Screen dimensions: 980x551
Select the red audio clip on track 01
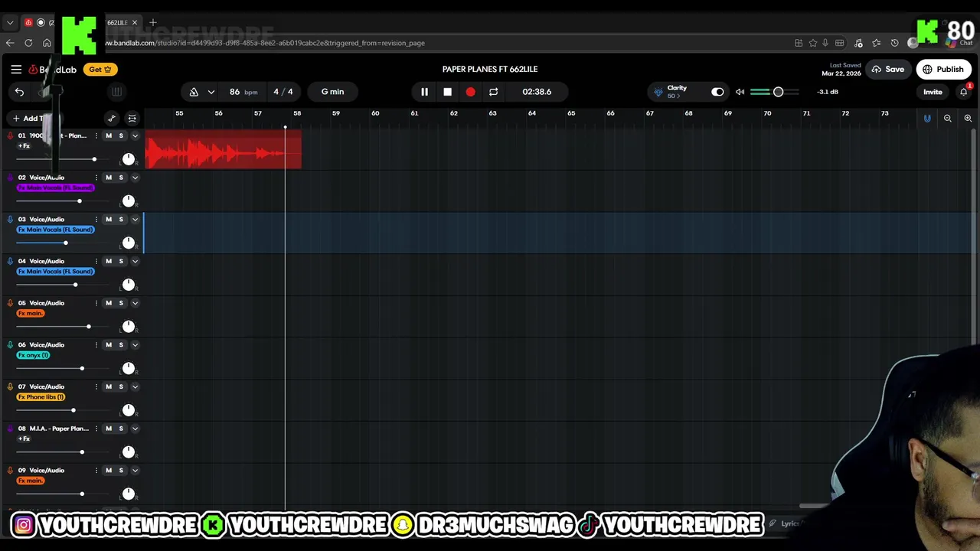pyautogui.click(x=223, y=151)
